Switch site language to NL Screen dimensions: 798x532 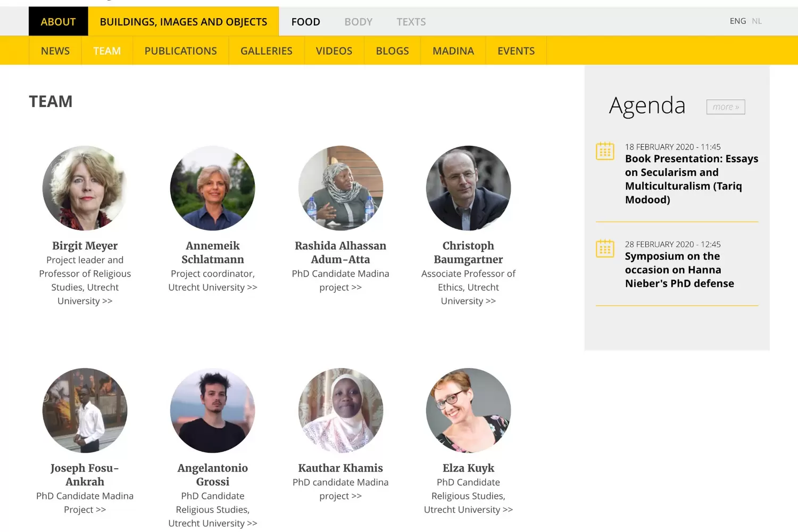click(757, 21)
